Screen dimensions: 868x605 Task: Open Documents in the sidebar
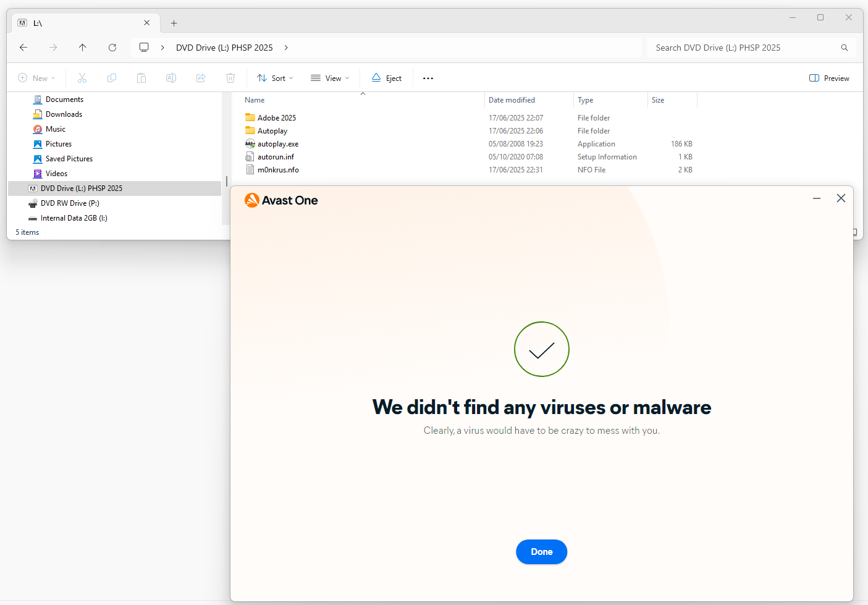click(64, 99)
